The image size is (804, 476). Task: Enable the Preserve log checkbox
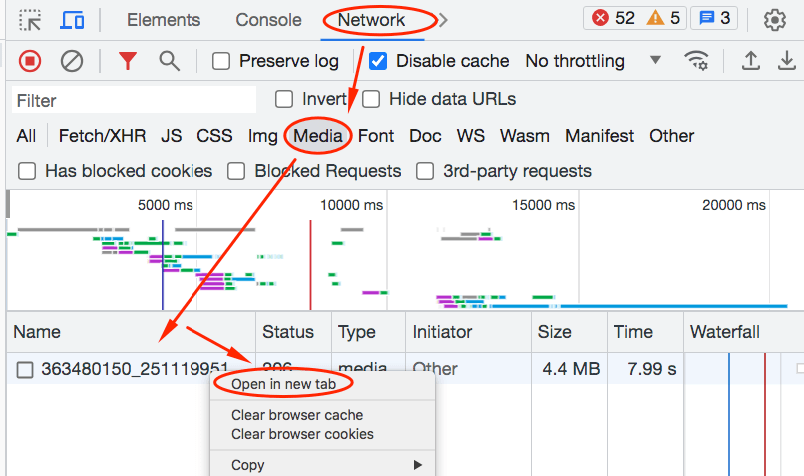click(222, 61)
